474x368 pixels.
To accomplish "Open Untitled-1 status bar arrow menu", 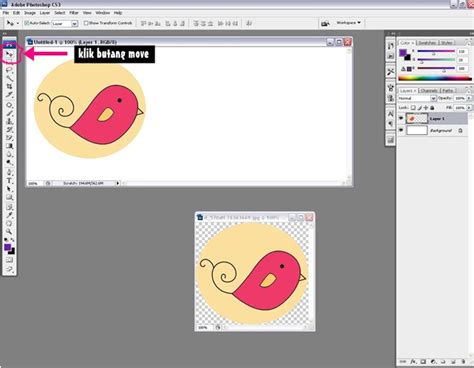I will tap(117, 183).
